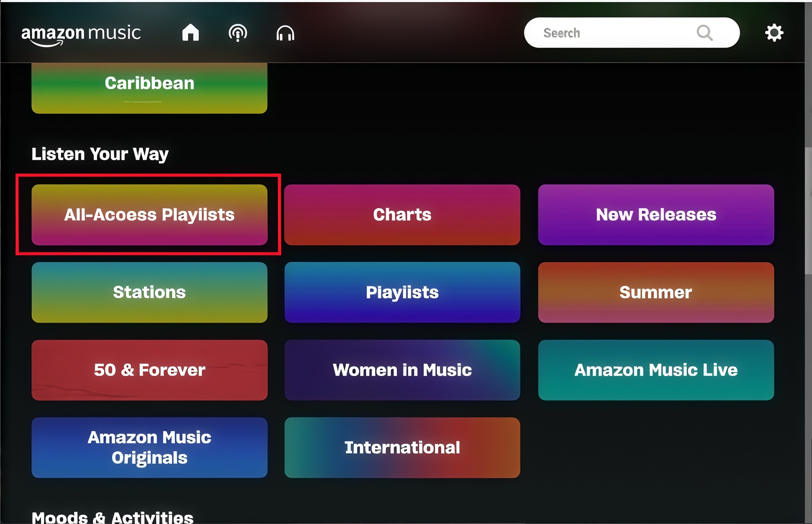Open the All-Access Playlists tile

click(149, 215)
